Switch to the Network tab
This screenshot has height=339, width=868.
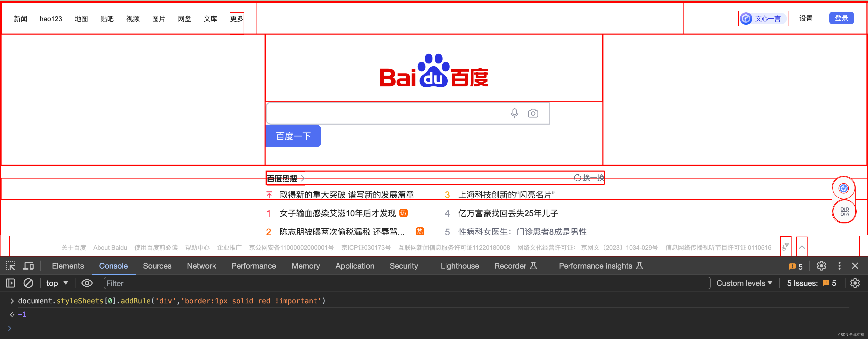pyautogui.click(x=202, y=266)
